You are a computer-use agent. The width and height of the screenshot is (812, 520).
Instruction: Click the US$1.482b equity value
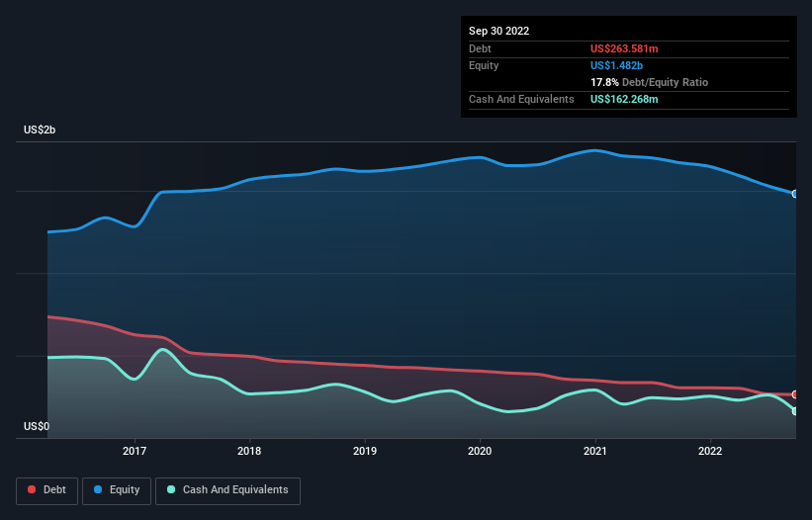[x=616, y=65]
